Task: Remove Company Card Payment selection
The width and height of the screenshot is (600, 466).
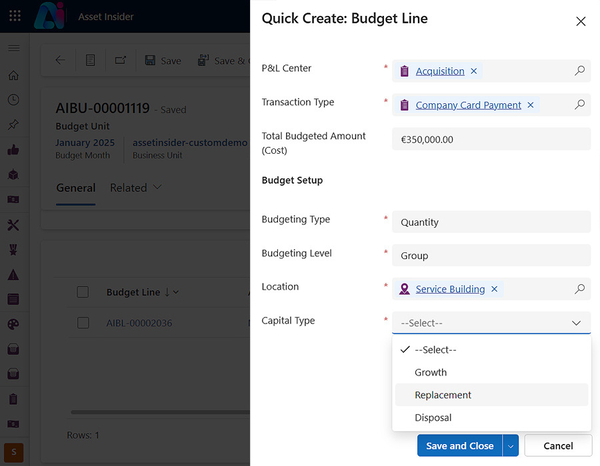Action: click(530, 105)
